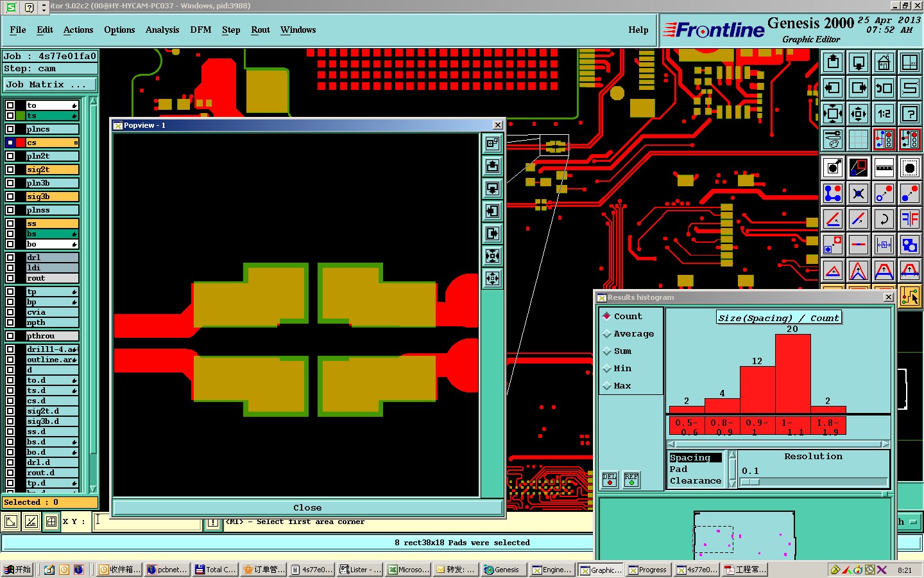Open the Help menu

638,30
